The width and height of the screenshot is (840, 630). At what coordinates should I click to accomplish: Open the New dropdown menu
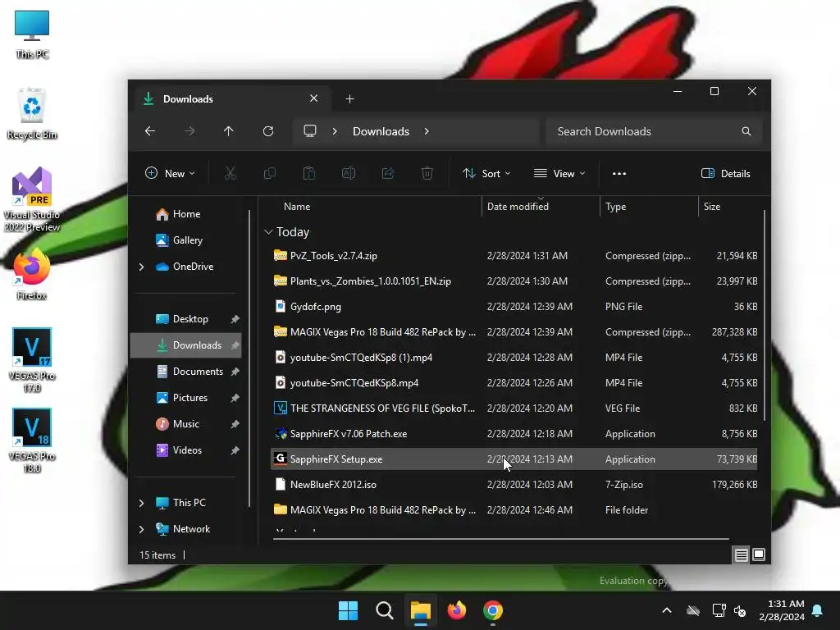click(170, 174)
